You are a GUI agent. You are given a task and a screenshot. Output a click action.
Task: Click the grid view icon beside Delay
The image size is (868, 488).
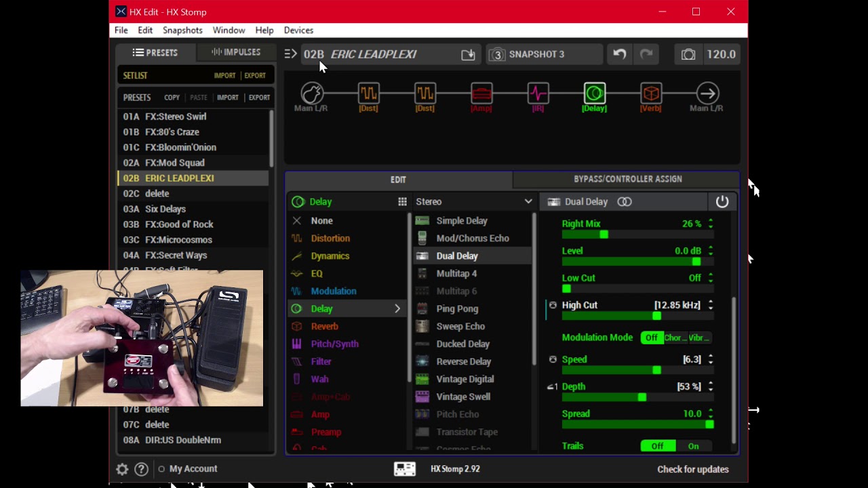click(402, 201)
